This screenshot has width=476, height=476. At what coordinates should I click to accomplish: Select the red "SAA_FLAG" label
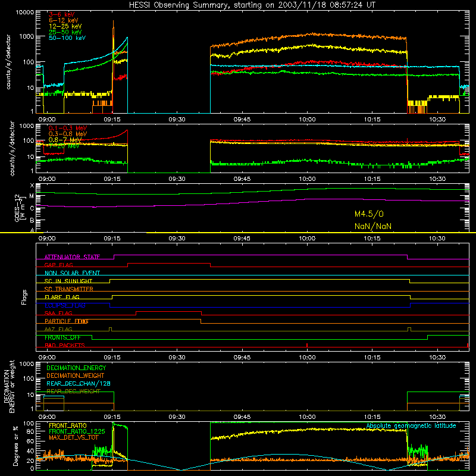pos(58,314)
